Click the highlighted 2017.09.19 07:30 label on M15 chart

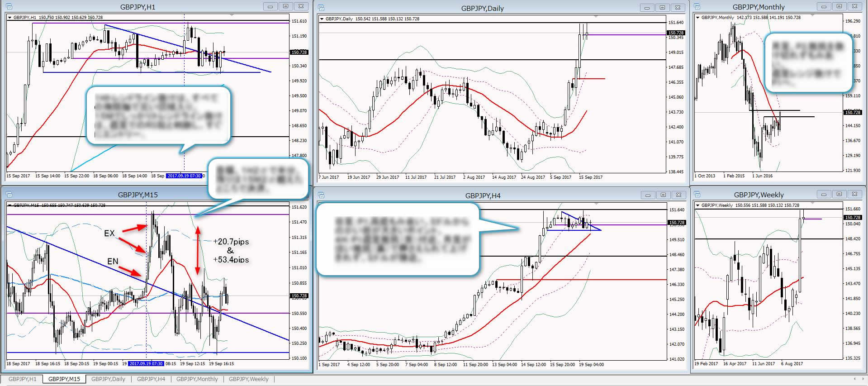[x=146, y=363]
